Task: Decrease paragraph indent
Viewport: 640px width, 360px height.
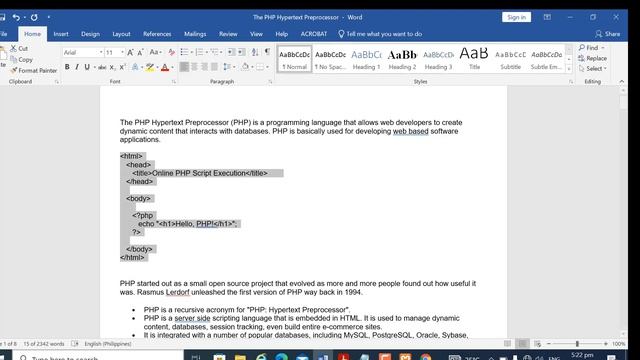Action: [231, 52]
